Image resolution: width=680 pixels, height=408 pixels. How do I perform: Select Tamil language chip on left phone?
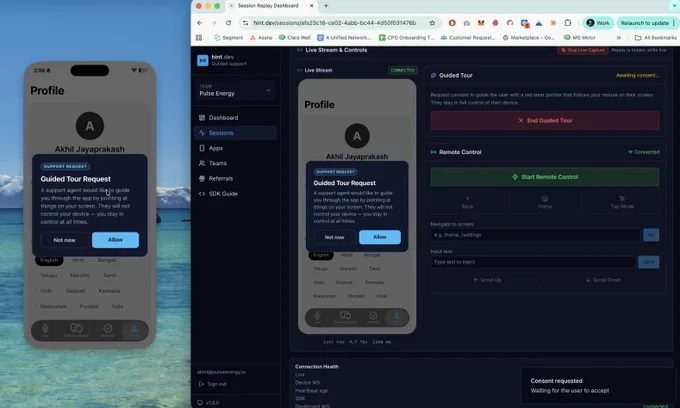click(109, 275)
